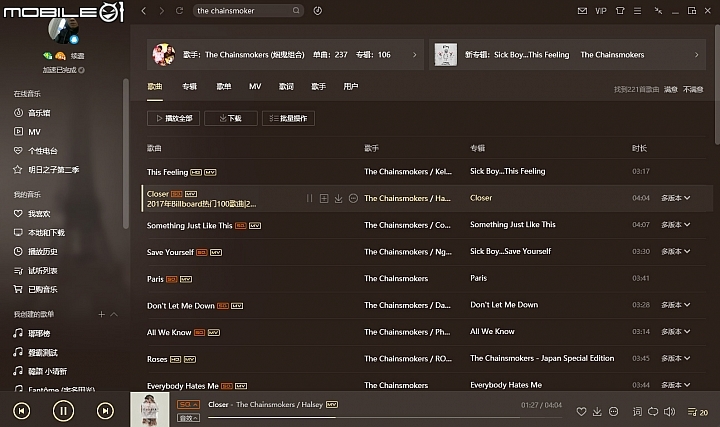Toggle 音效 sound effects button

click(x=188, y=418)
